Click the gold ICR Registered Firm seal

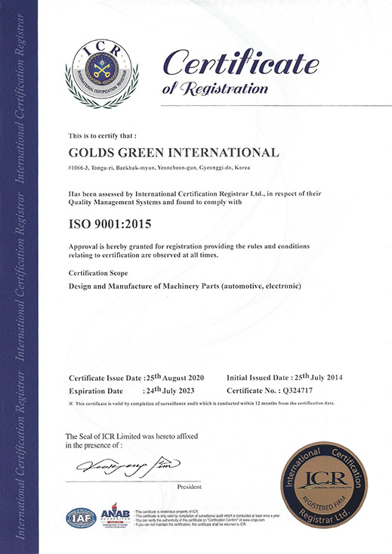pos(324,484)
